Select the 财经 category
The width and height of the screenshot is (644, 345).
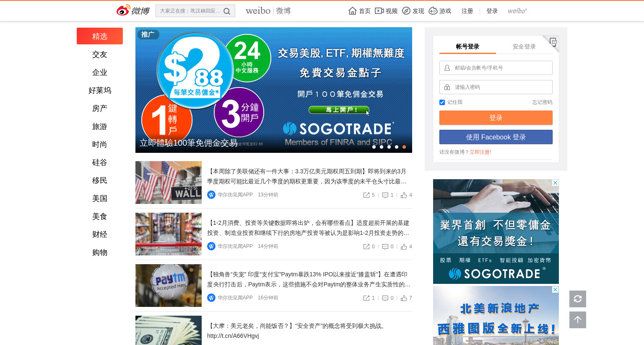point(100,234)
